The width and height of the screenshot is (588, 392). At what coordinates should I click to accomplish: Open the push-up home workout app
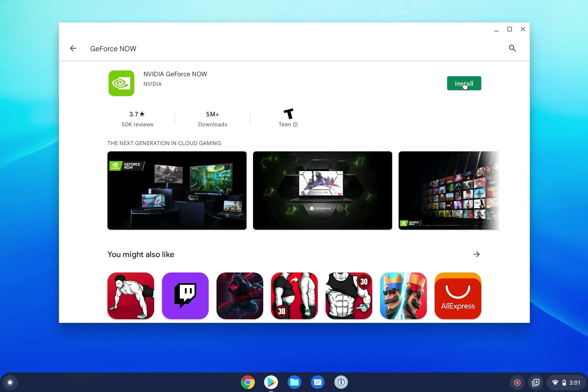click(131, 296)
